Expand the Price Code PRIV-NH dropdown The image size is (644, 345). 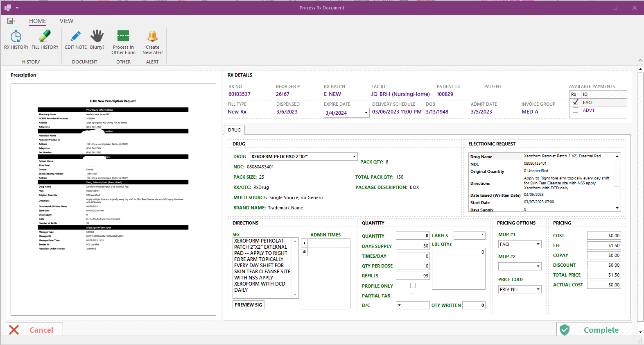(538, 289)
